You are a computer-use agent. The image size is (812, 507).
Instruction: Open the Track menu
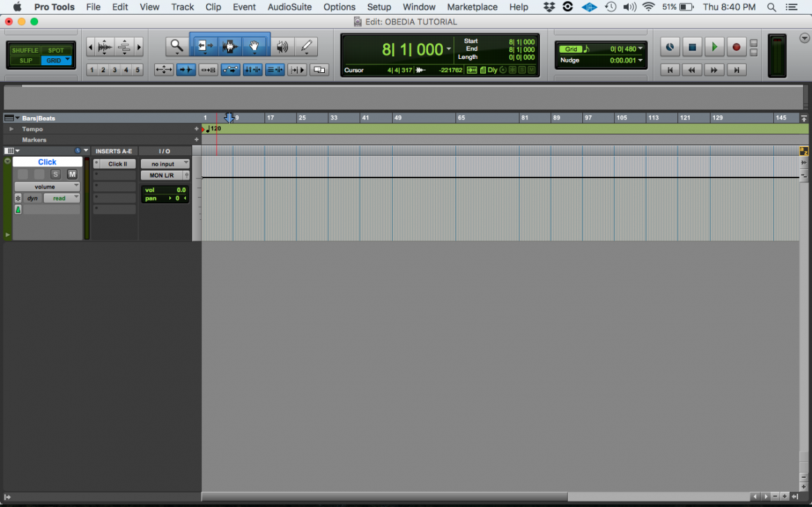click(x=182, y=7)
